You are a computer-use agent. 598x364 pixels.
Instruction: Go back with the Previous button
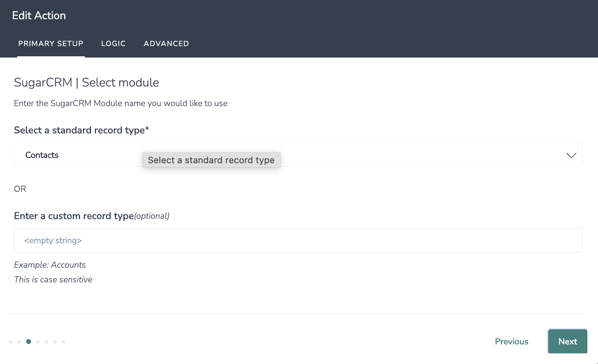click(x=511, y=342)
